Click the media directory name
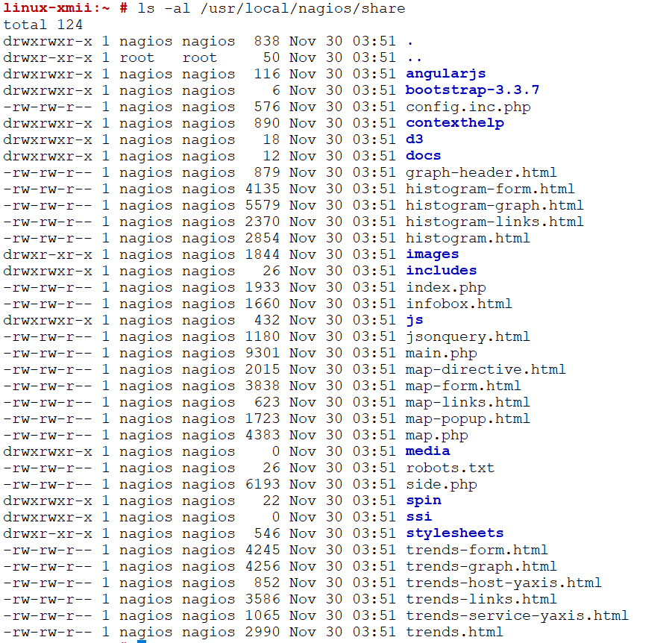This screenshot has height=643, width=672. click(x=428, y=451)
